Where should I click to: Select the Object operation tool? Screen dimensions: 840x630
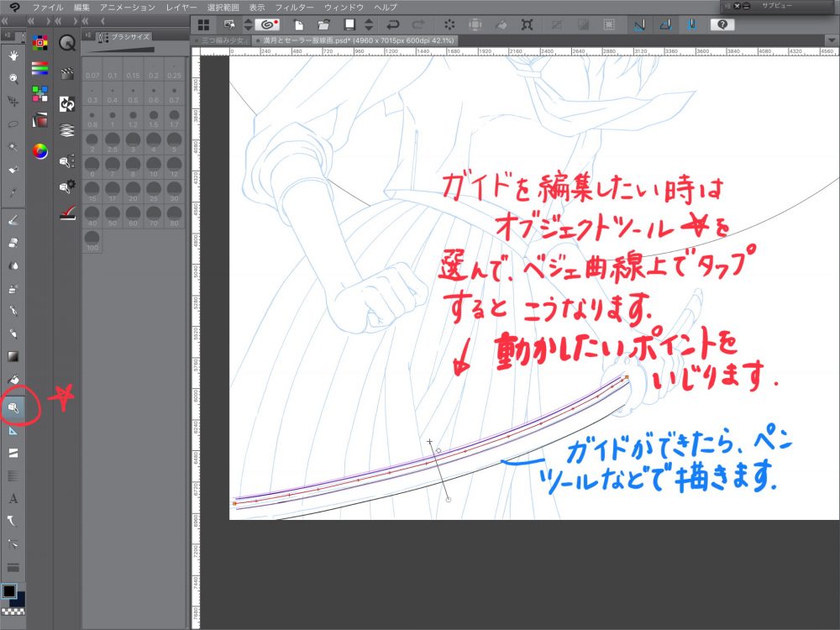pyautogui.click(x=13, y=408)
